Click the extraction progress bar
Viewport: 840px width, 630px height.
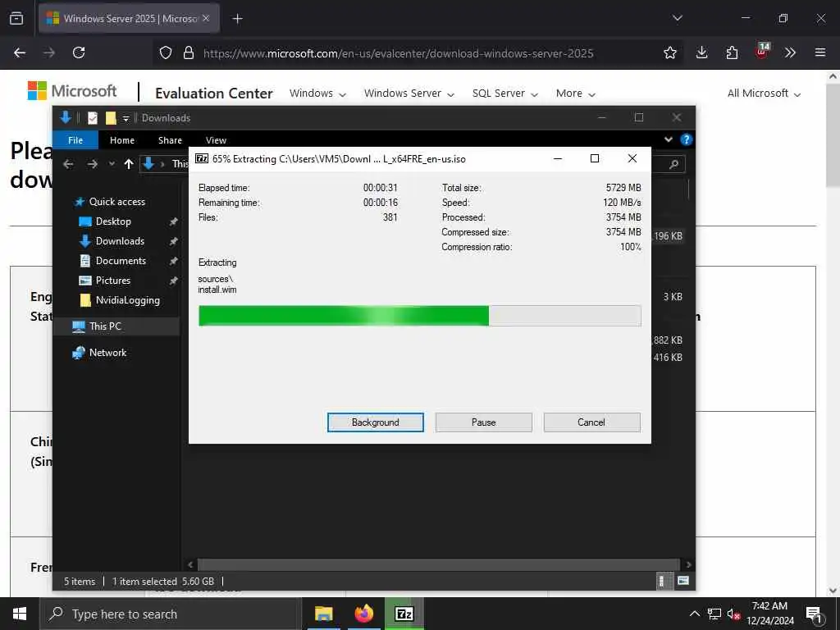click(x=419, y=316)
